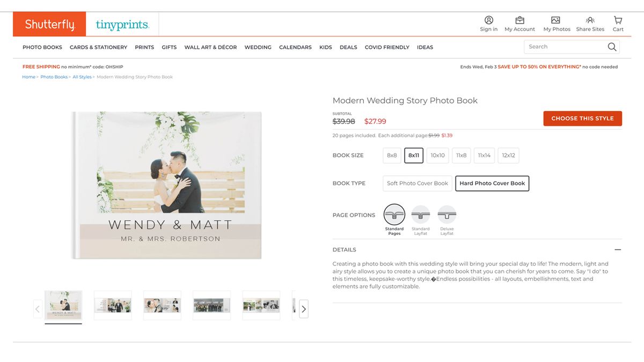This screenshot has height=362, width=644.
Task: Go to the All Styles breadcrumb link
Action: [x=82, y=77]
